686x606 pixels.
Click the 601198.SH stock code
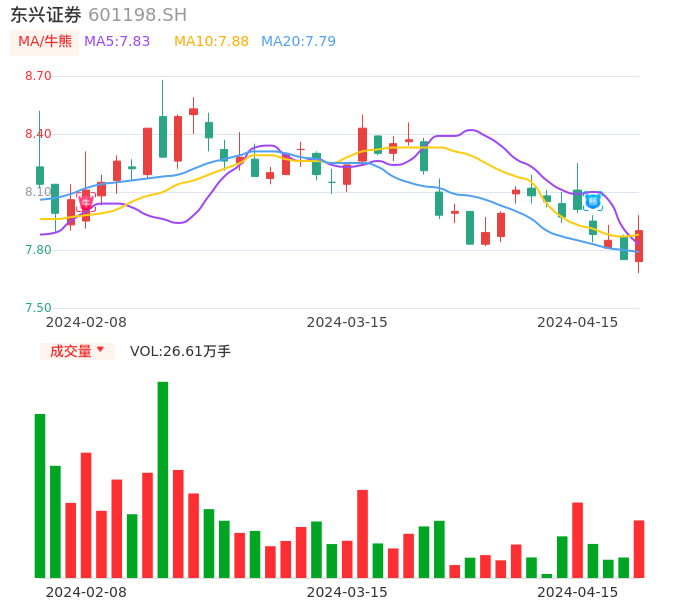click(137, 15)
